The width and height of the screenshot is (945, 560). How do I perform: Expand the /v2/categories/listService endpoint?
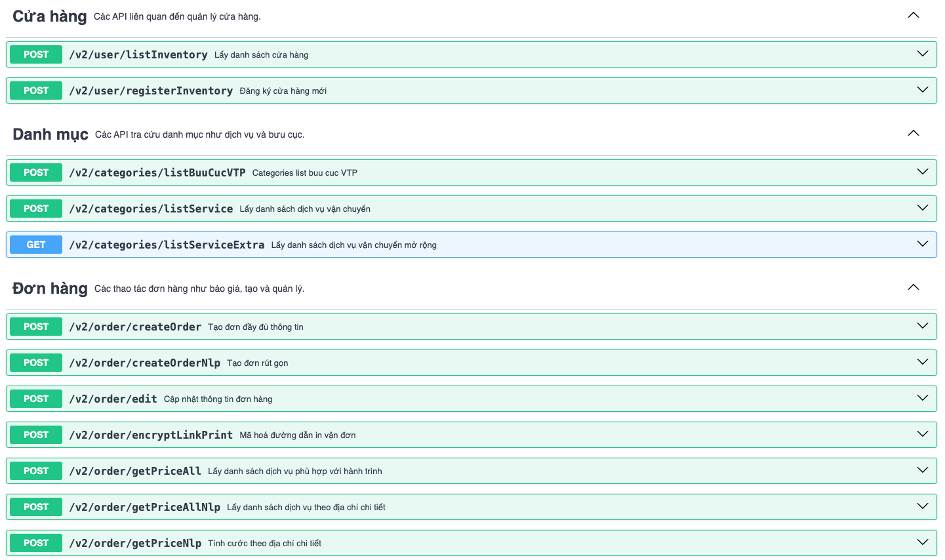tap(922, 208)
